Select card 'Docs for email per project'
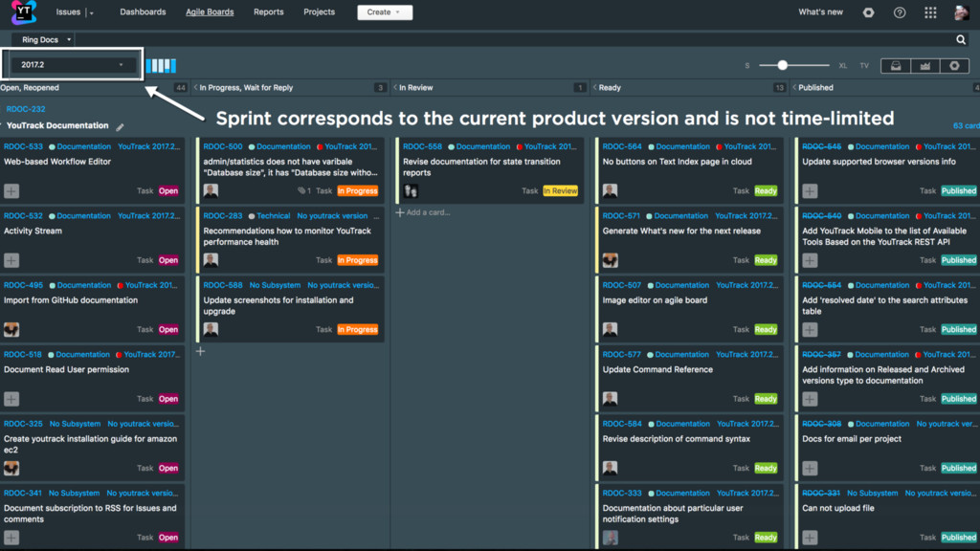Image resolution: width=980 pixels, height=551 pixels. [x=889, y=448]
